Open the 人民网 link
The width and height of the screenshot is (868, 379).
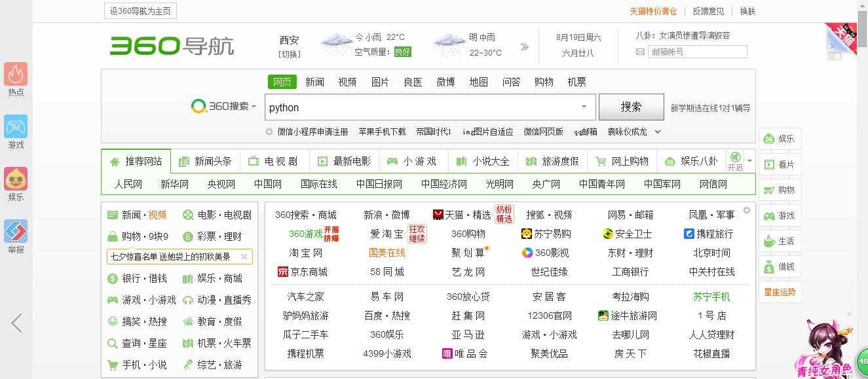coord(128,184)
